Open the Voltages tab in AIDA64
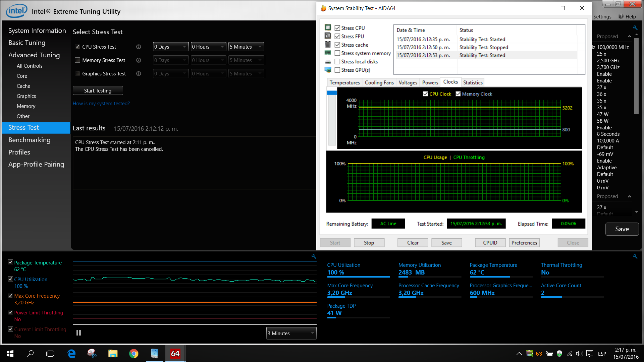This screenshot has height=362, width=644. pos(408,82)
